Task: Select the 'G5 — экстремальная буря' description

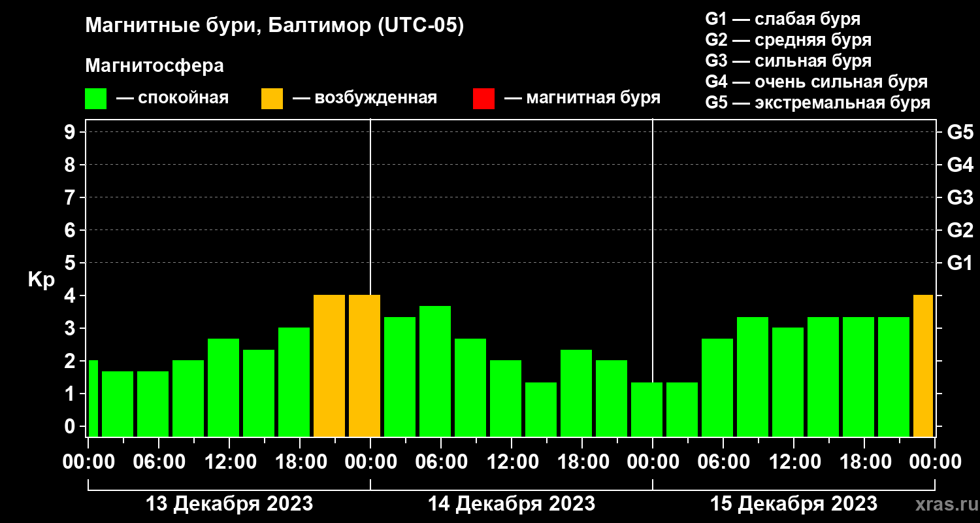Action: tap(818, 103)
